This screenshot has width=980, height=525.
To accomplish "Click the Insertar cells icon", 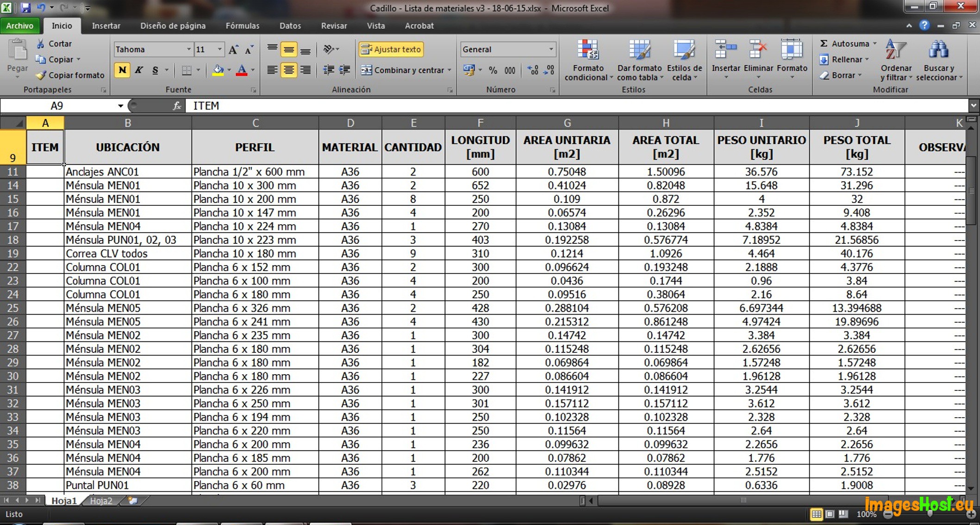I will tap(726, 49).
